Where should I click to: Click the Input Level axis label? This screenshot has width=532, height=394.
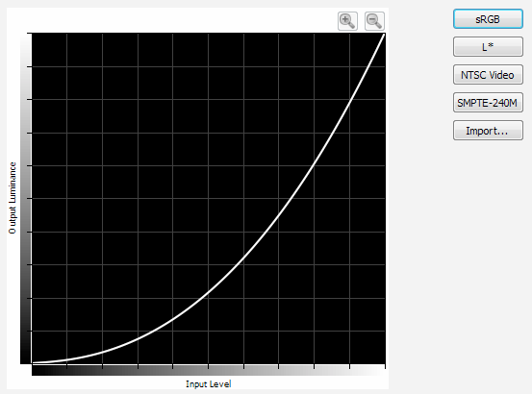[x=209, y=383]
